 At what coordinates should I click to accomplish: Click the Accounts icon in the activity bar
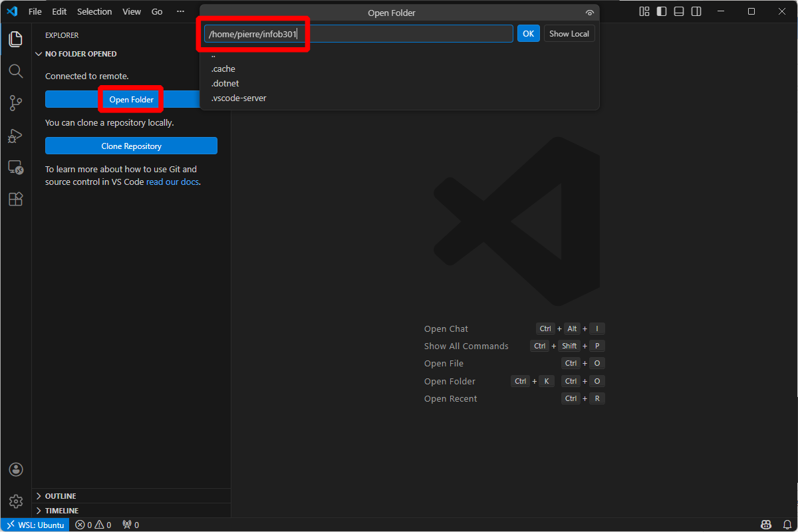[15, 469]
